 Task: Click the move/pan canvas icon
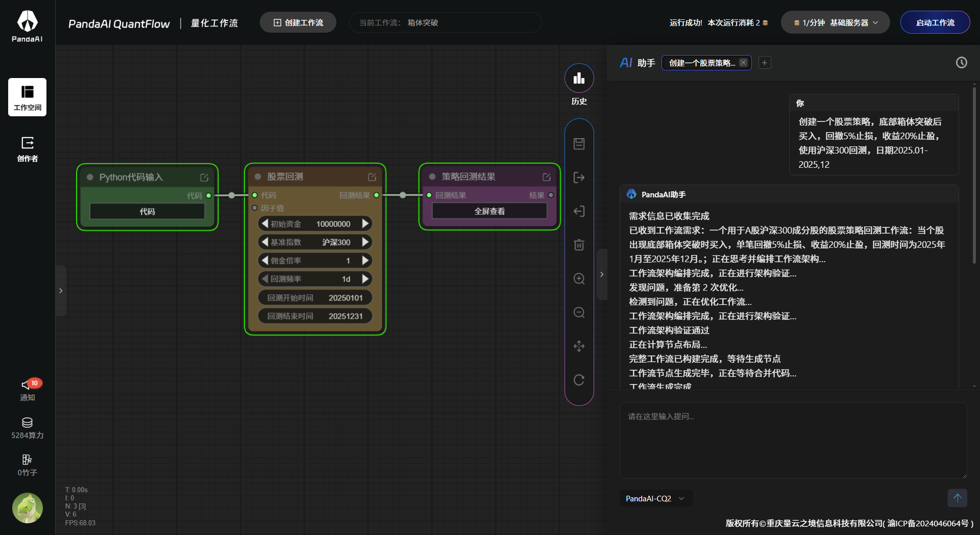click(579, 346)
